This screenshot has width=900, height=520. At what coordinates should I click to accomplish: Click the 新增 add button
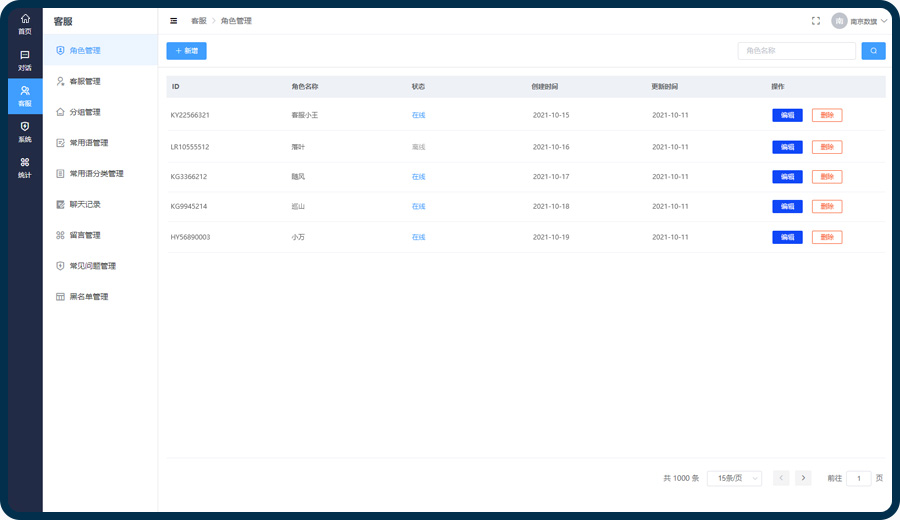click(186, 51)
